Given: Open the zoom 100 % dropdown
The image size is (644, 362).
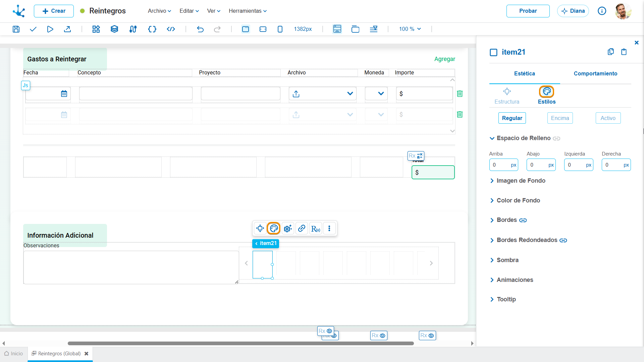Looking at the screenshot, I should [x=410, y=29].
